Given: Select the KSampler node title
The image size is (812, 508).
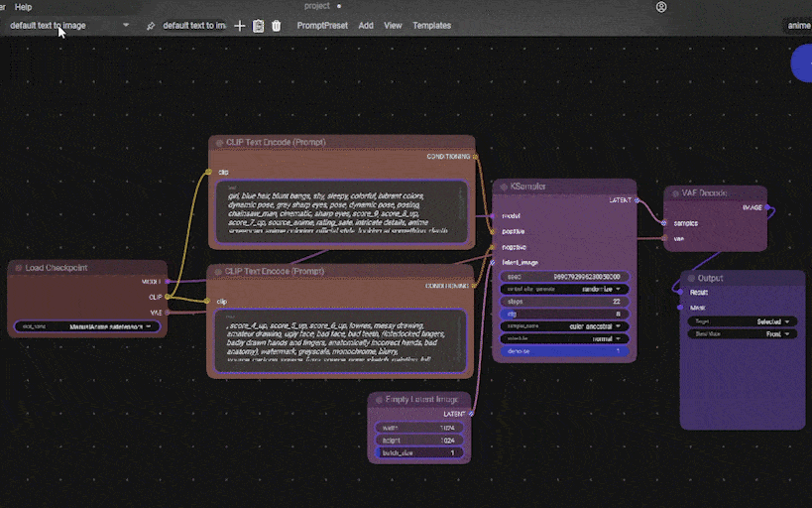Looking at the screenshot, I should 527,187.
